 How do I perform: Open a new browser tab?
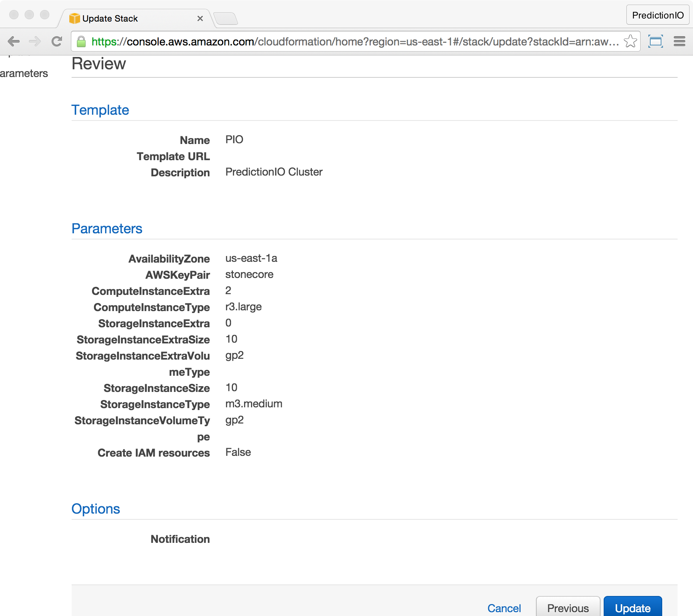click(x=226, y=18)
